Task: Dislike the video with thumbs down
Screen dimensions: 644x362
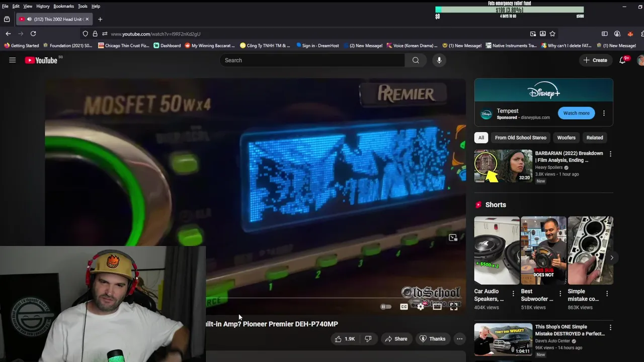Action: (368, 339)
